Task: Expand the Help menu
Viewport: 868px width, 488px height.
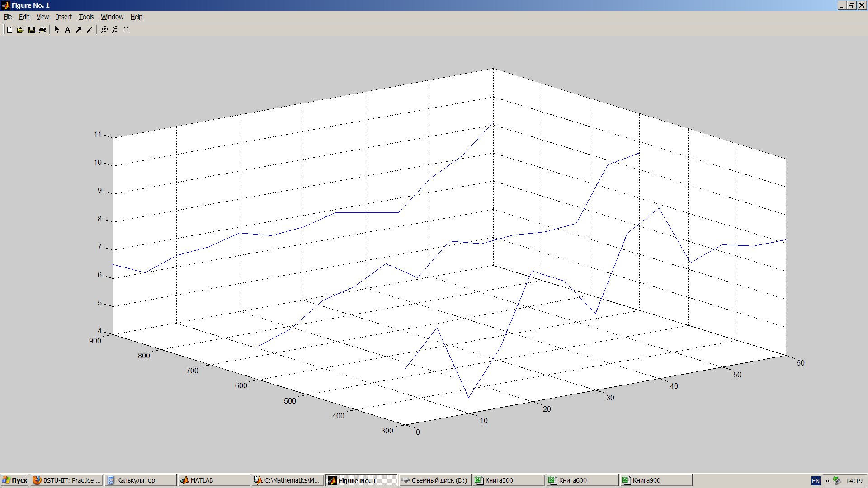Action: [136, 17]
